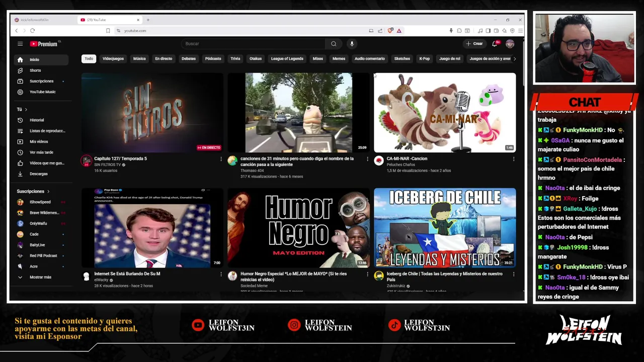Image resolution: width=644 pixels, height=362 pixels.
Task: Open Videos que me gustan in sidebar
Action: point(42,163)
